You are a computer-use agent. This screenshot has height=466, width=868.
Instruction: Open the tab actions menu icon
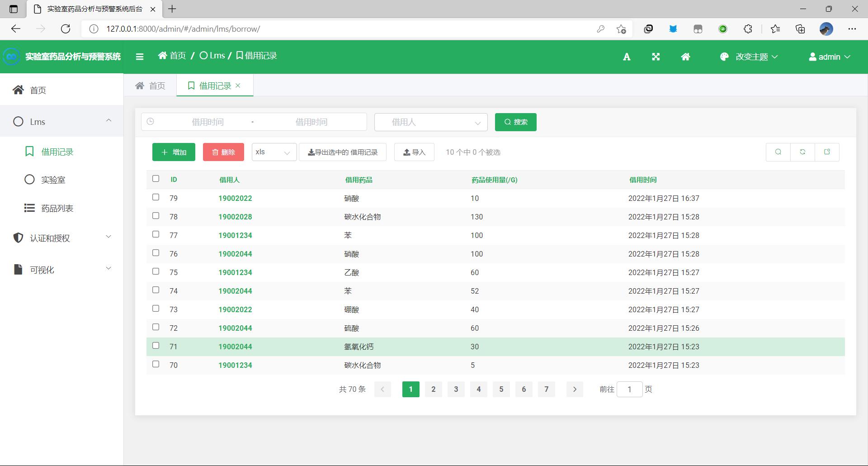(x=14, y=9)
